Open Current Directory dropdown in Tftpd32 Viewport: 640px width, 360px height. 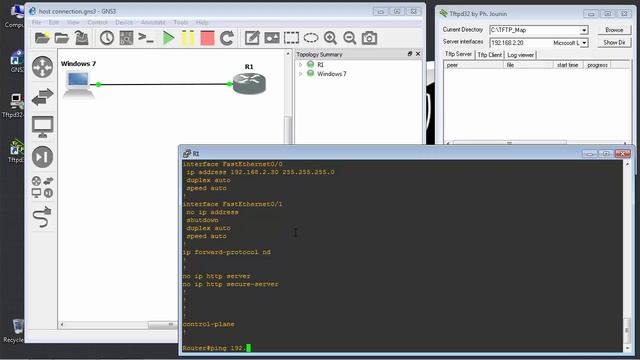click(x=584, y=30)
